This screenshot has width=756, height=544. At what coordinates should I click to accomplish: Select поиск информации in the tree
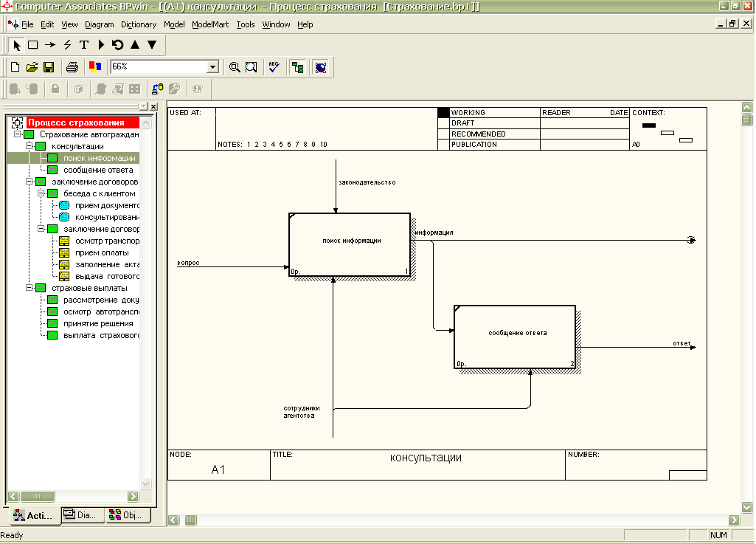(100, 158)
